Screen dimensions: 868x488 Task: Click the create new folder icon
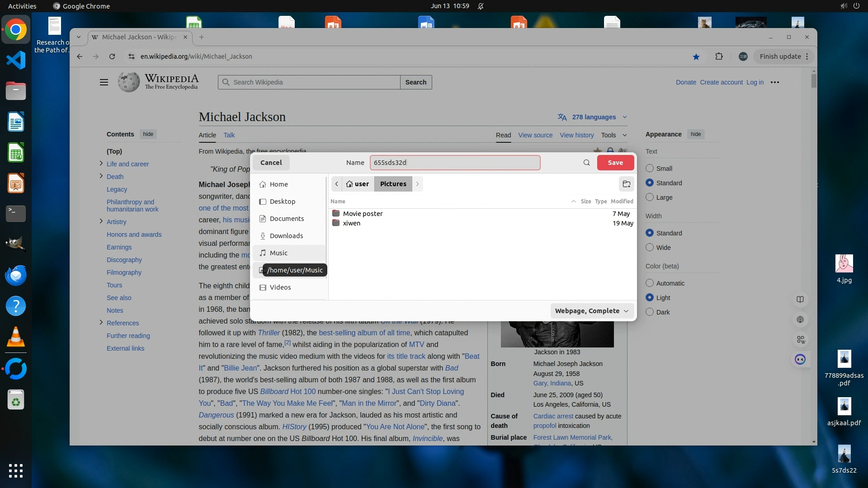[626, 184]
